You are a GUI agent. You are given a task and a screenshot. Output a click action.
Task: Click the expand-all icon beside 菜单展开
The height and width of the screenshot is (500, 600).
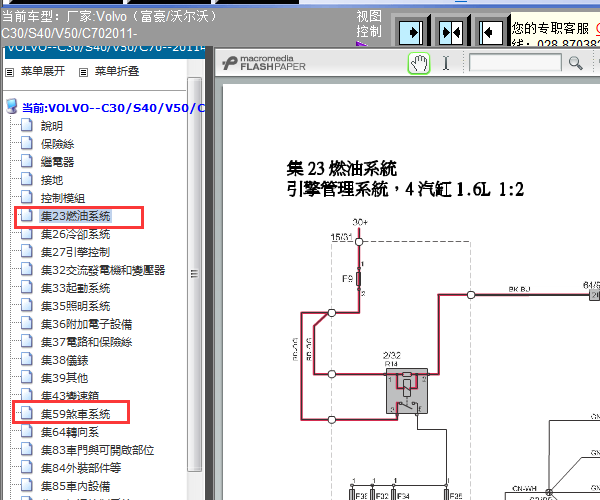[x=10, y=72]
